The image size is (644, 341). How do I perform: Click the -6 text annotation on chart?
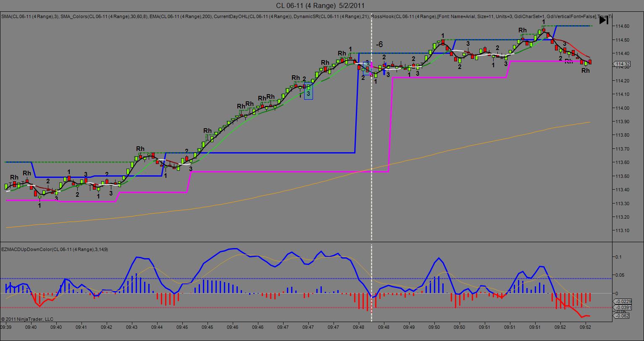(x=379, y=44)
